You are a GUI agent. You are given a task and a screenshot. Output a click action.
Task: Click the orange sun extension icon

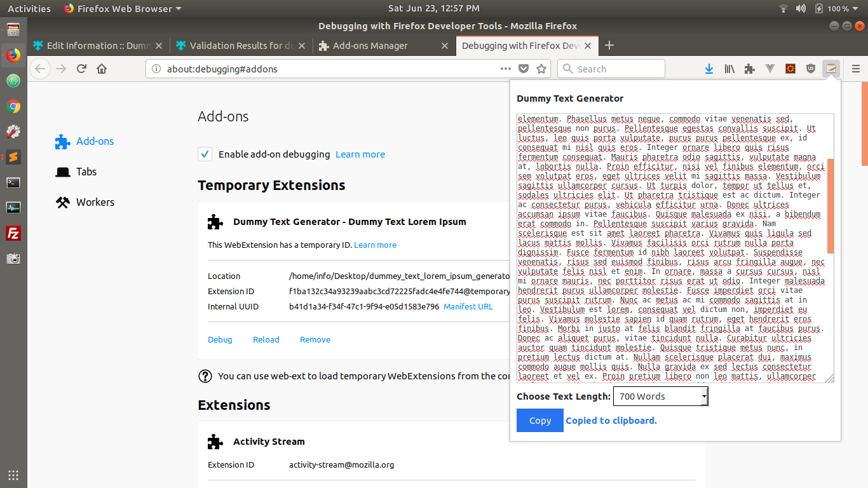click(790, 69)
